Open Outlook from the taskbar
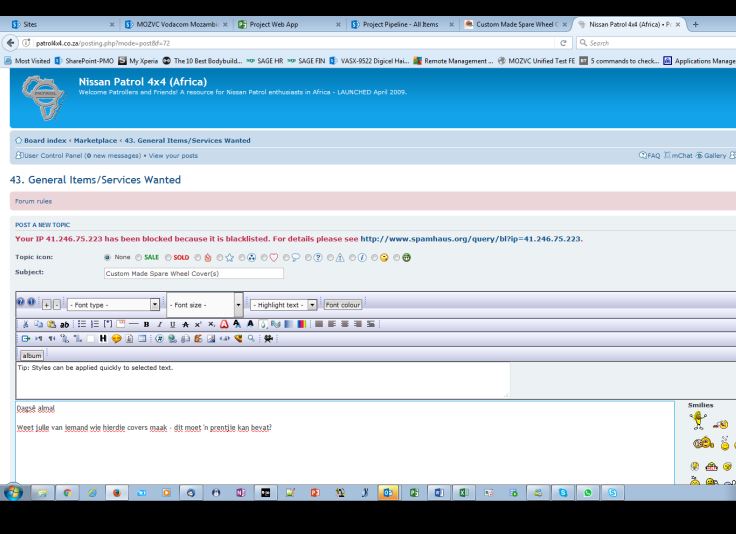Image resolution: width=736 pixels, height=534 pixels. (x=388, y=493)
